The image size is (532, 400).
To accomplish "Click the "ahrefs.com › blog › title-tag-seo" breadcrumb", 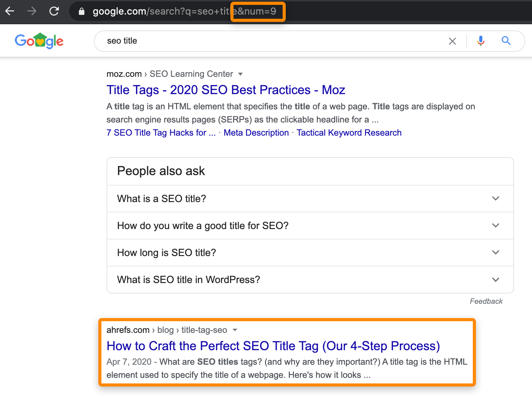I will coord(167,330).
